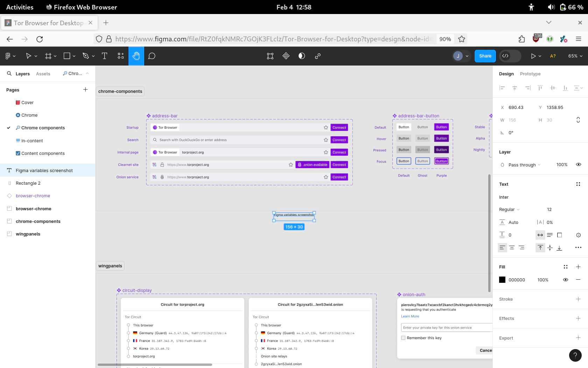Image resolution: width=588 pixels, height=368 pixels.
Task: Open the zoom level 65% dropdown
Action: 575,56
